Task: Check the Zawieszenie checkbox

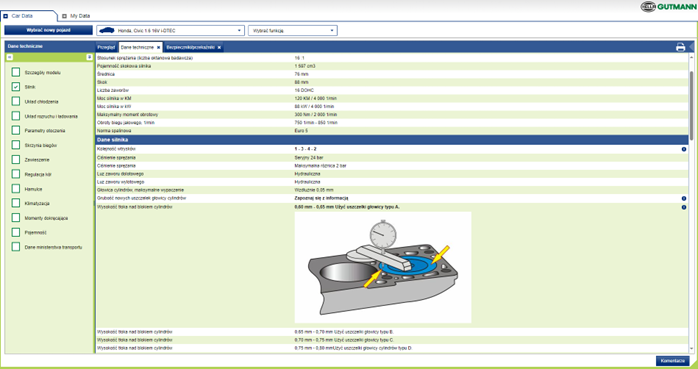Action: point(16,159)
